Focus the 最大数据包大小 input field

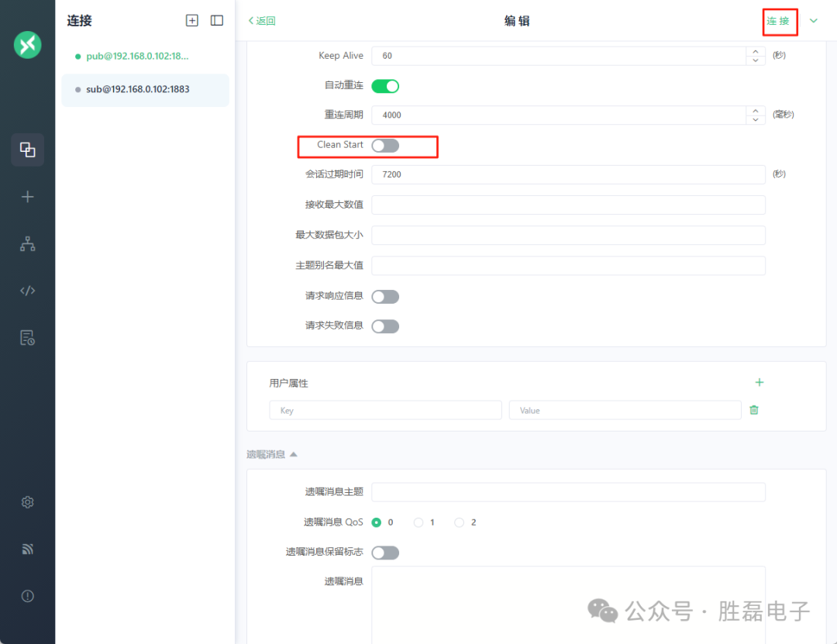[569, 235]
